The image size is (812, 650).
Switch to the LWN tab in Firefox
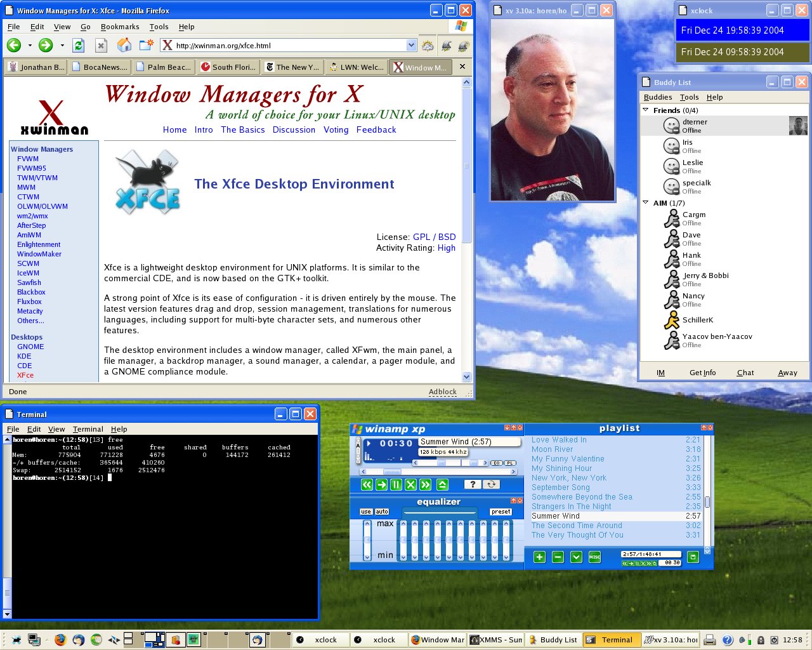point(357,67)
